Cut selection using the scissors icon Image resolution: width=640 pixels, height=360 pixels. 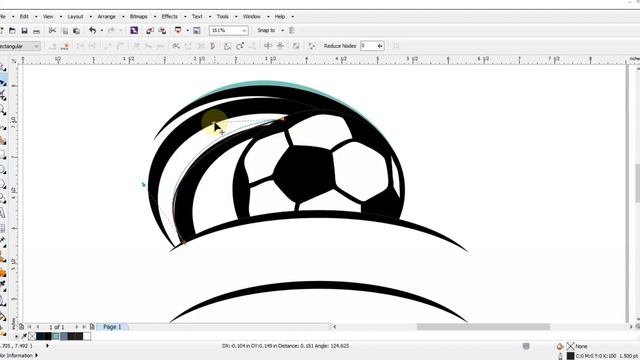(x=52, y=31)
